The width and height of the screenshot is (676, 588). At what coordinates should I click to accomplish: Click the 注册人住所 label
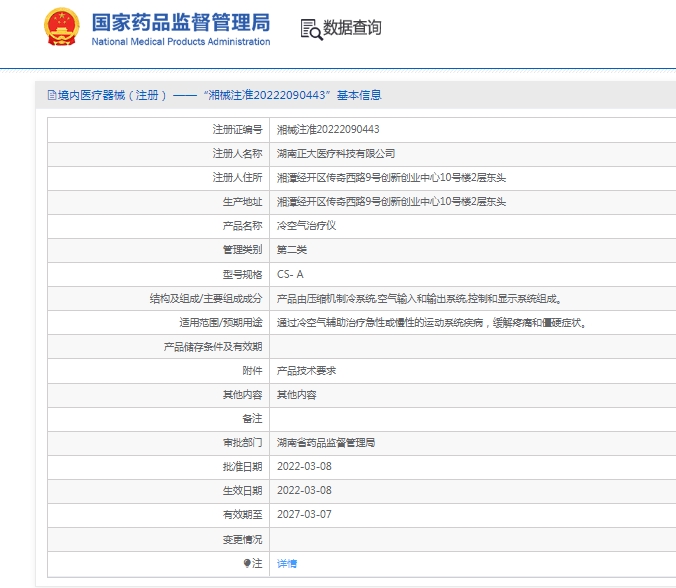pos(237,178)
